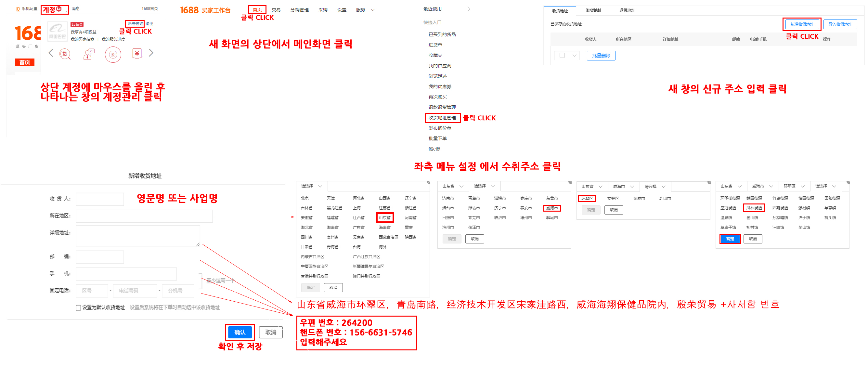Click the 批量删除 button
This screenshot has height=366, width=868.
click(601, 56)
